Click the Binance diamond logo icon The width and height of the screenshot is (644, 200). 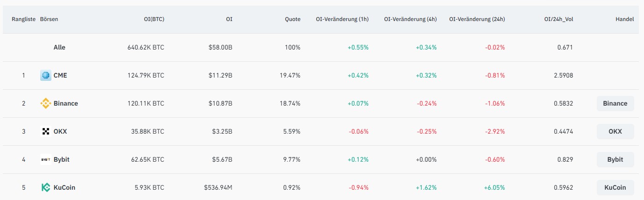pos(45,103)
